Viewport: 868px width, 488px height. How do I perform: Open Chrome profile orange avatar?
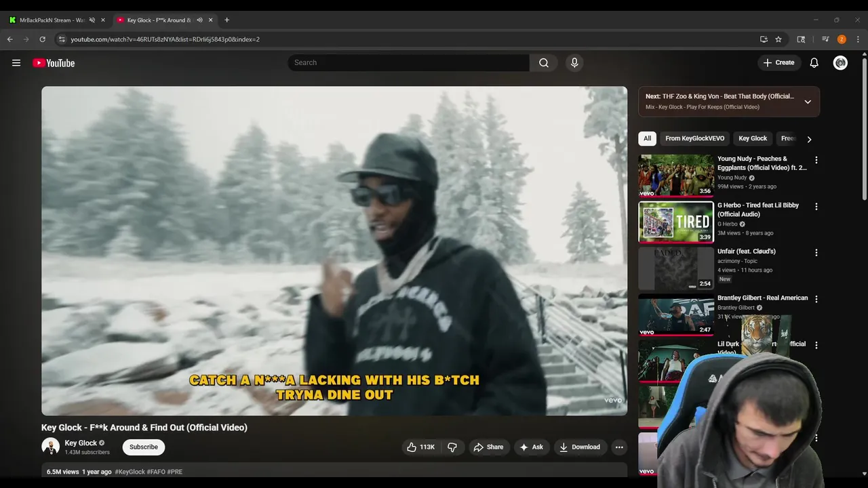(x=842, y=39)
